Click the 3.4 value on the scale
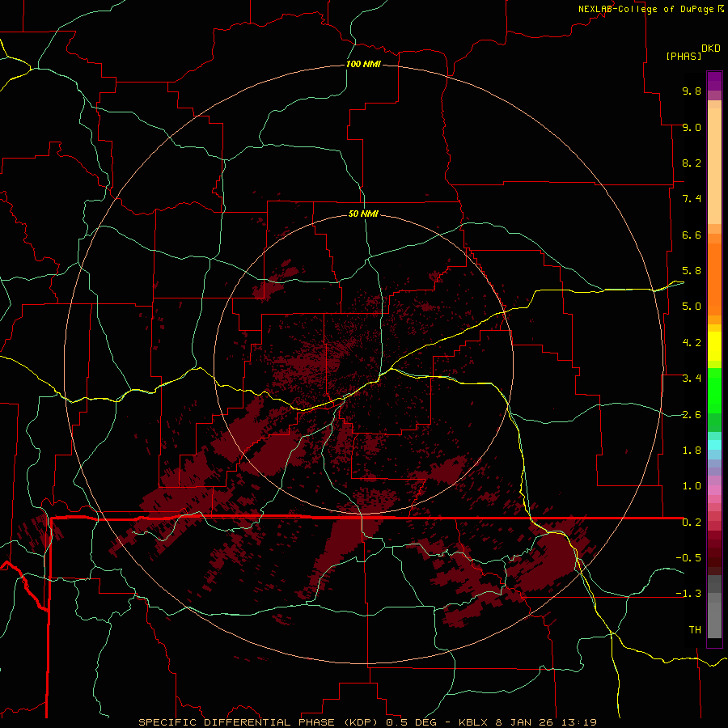Screen dimensions: 728x728 [692, 379]
